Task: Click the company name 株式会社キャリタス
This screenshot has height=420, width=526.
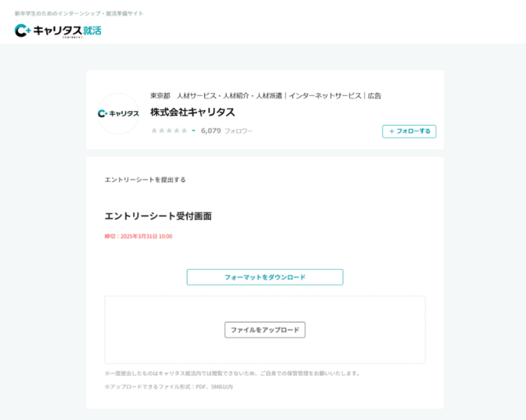Action: (x=193, y=112)
